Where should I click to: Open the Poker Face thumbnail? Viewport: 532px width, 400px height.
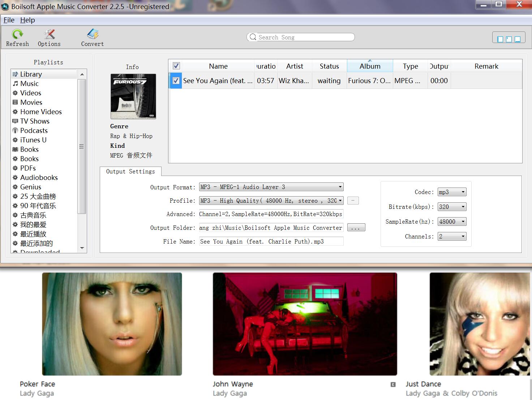pyautogui.click(x=112, y=324)
